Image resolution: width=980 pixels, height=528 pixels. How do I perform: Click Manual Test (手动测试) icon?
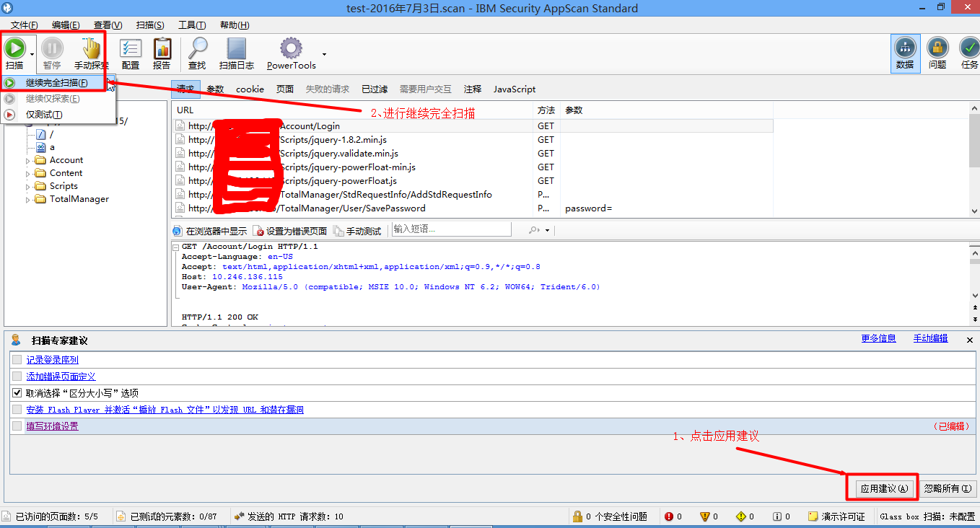338,231
